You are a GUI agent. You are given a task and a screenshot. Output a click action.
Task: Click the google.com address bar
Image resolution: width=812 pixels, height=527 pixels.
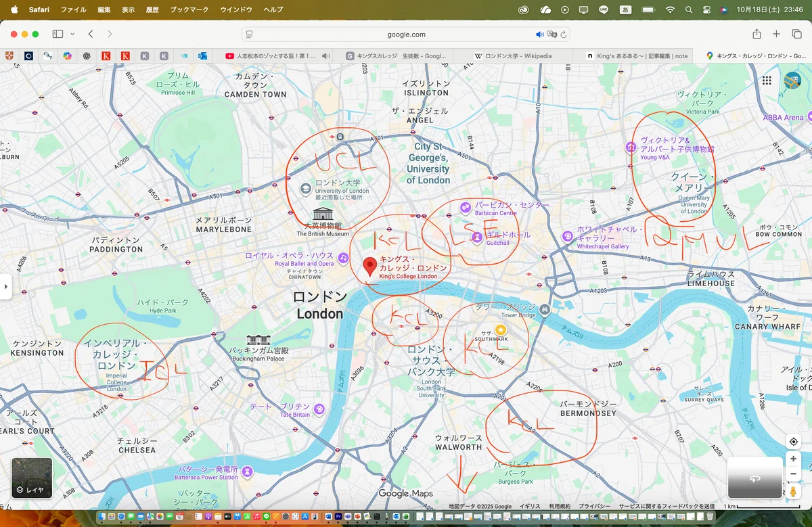point(406,34)
